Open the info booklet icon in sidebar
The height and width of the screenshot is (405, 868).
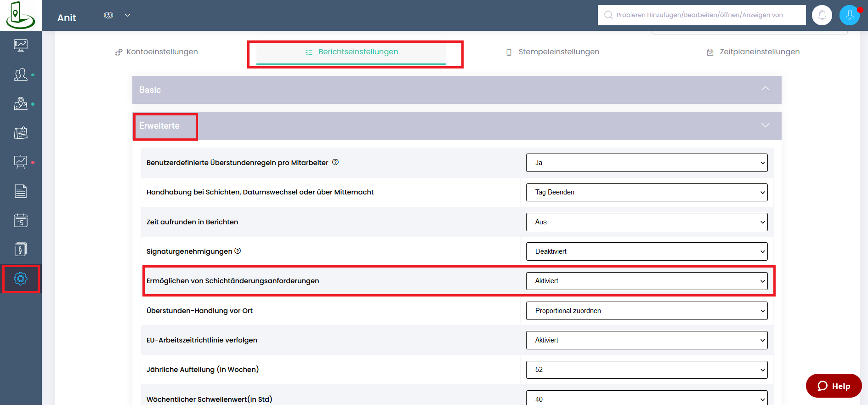click(x=21, y=250)
